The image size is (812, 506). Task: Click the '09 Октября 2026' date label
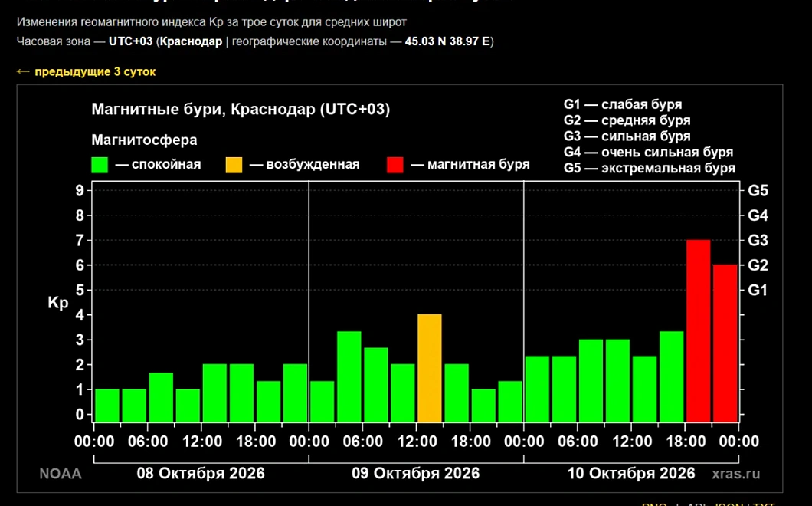[x=415, y=473]
